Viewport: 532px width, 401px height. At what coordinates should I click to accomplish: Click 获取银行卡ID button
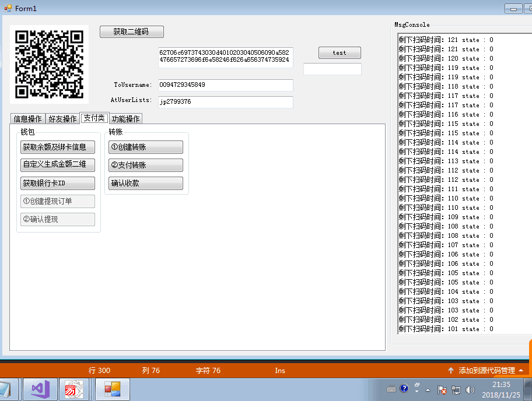click(58, 184)
